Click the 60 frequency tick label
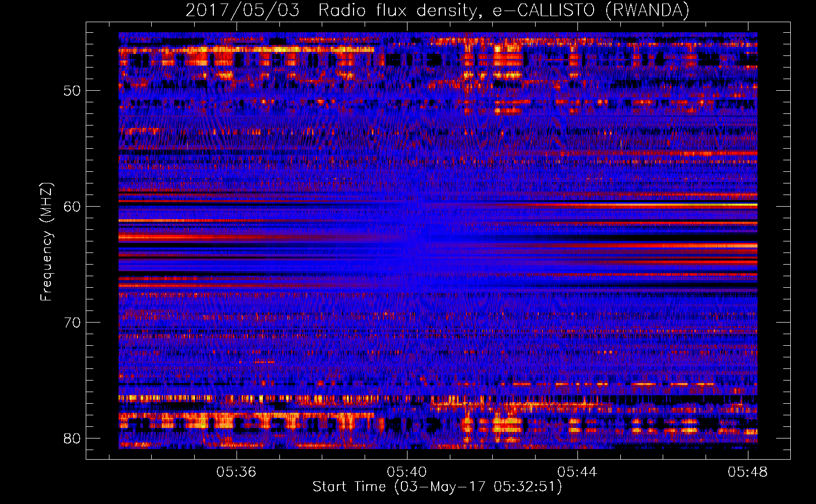Screen dimensions: 816x504 tap(73, 207)
